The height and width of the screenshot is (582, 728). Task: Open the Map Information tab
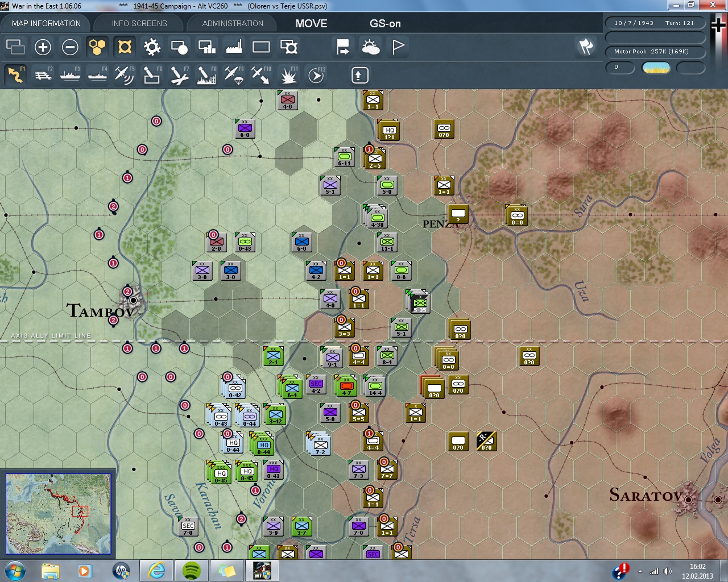(46, 23)
